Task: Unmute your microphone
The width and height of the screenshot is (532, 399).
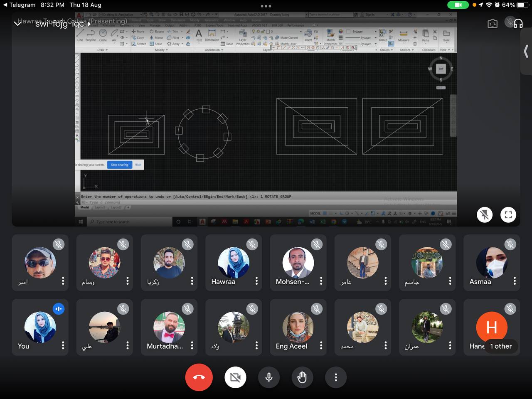Action: (269, 377)
